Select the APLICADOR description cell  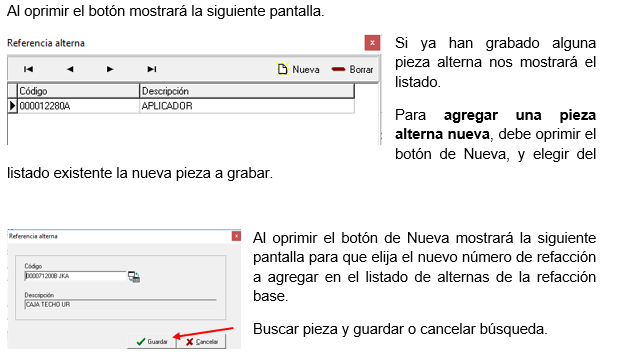tap(246, 106)
